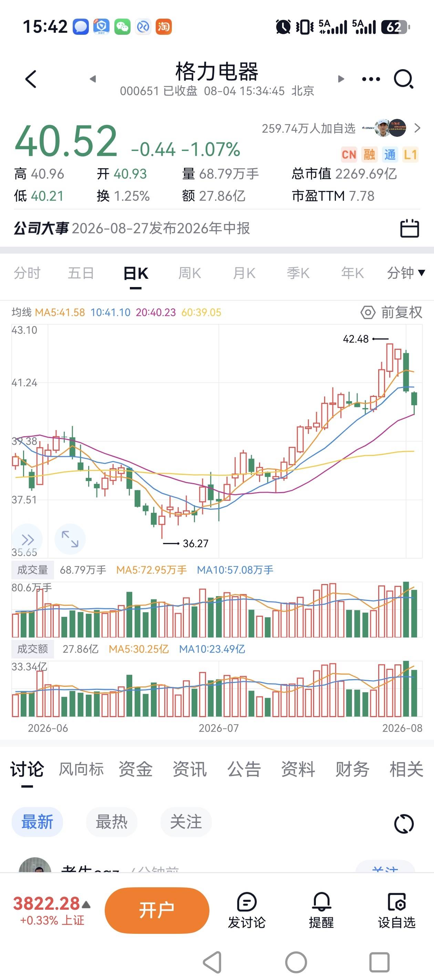Tap the 设自选 add-to-watchlist icon
434x980 pixels.
(x=397, y=911)
